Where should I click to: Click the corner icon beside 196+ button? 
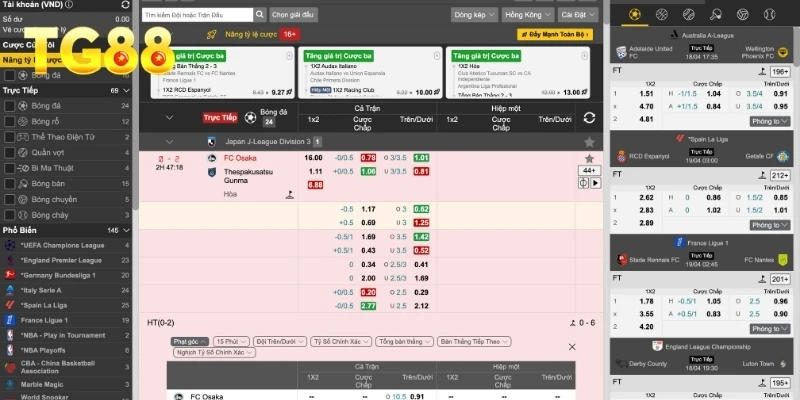point(762,72)
